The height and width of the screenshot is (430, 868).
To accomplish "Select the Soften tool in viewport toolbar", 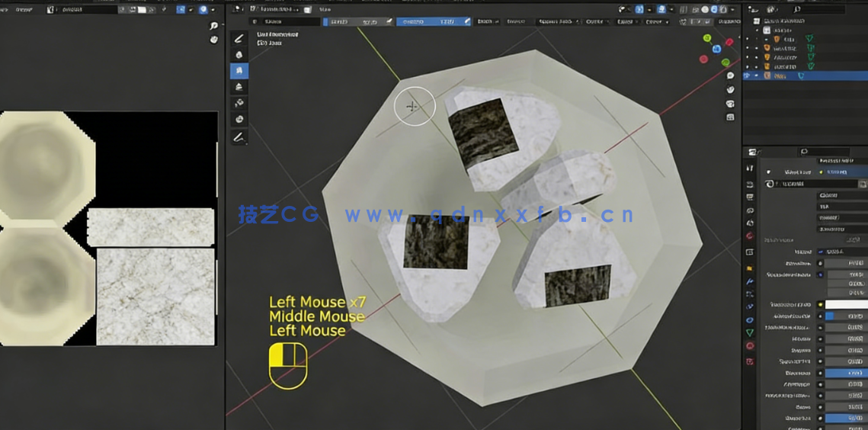I will (x=239, y=55).
